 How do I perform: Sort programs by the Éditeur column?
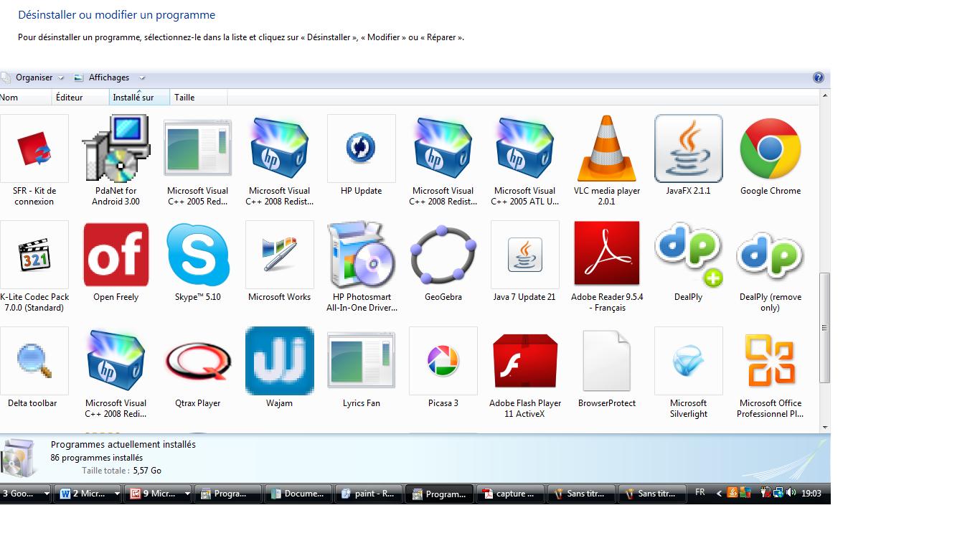82,98
